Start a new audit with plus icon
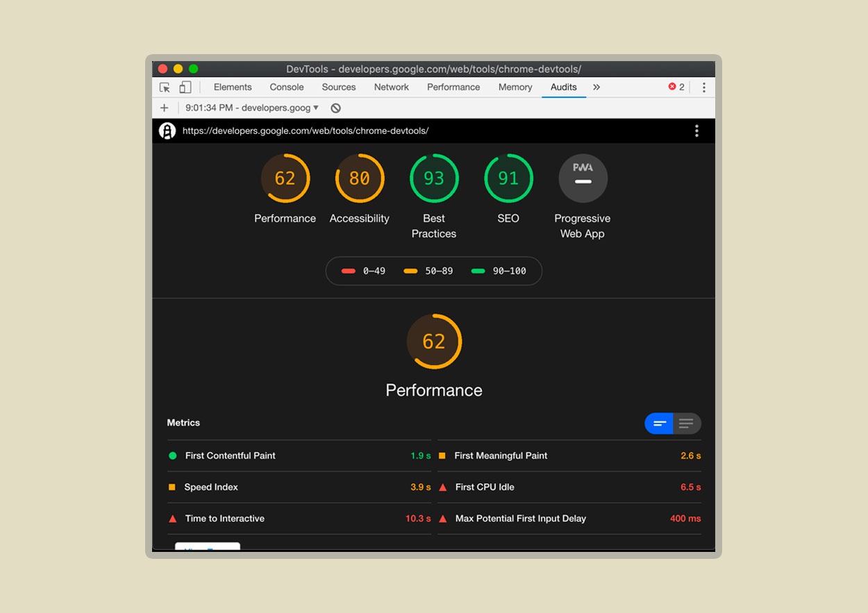The width and height of the screenshot is (868, 613). (x=165, y=108)
